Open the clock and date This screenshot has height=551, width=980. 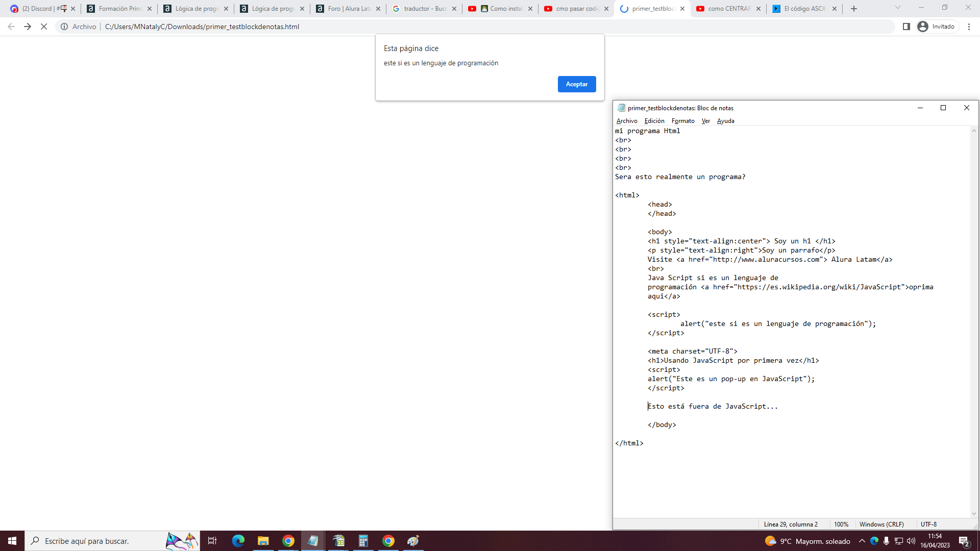pyautogui.click(x=935, y=541)
